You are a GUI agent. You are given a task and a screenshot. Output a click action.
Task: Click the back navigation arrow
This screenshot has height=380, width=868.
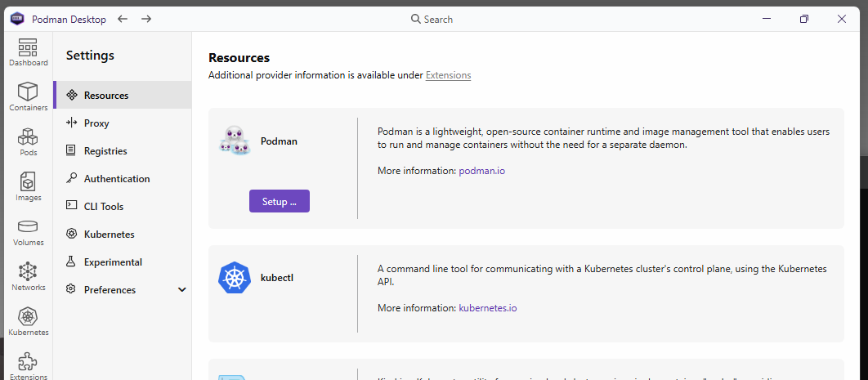point(123,19)
